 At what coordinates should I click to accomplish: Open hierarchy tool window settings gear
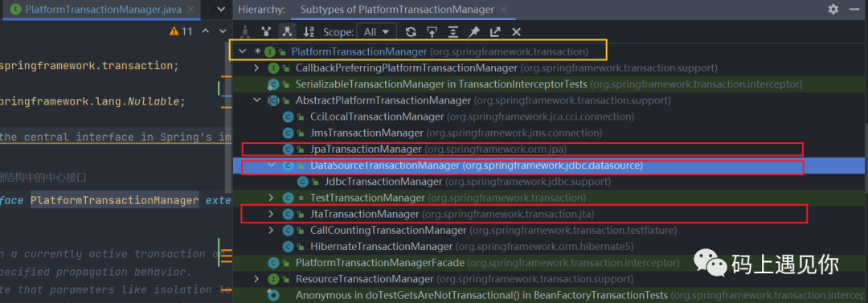[x=833, y=10]
